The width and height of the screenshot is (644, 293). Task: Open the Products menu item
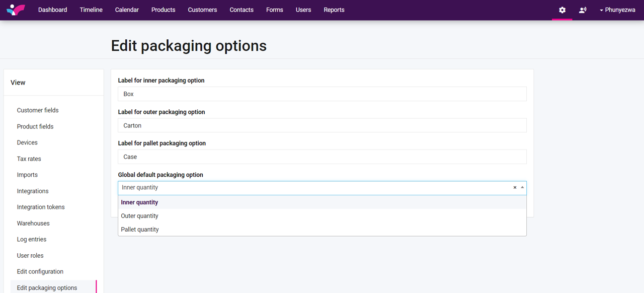[163, 10]
